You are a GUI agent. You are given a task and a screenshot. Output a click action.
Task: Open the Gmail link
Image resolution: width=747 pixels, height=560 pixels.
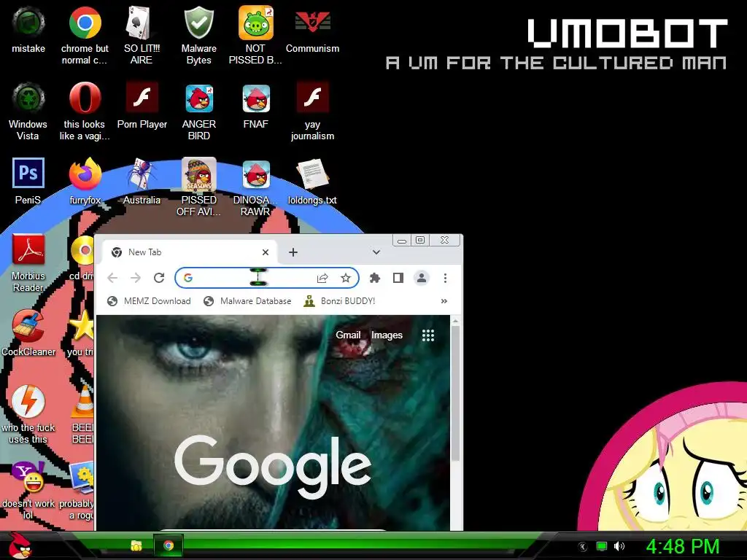(348, 335)
